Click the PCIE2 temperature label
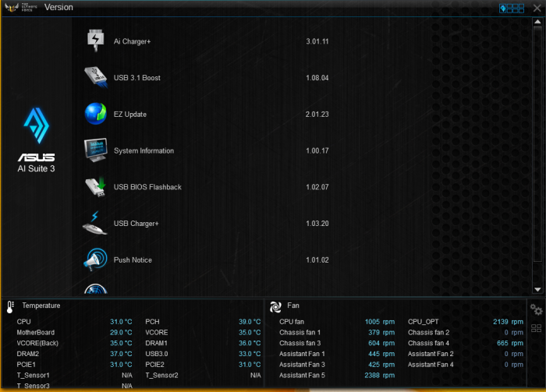 (154, 365)
